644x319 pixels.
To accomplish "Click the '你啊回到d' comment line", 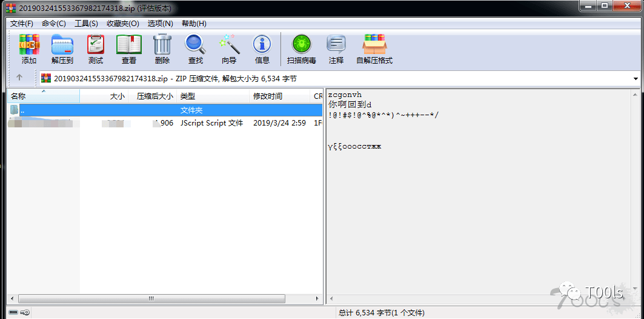I will point(350,104).
